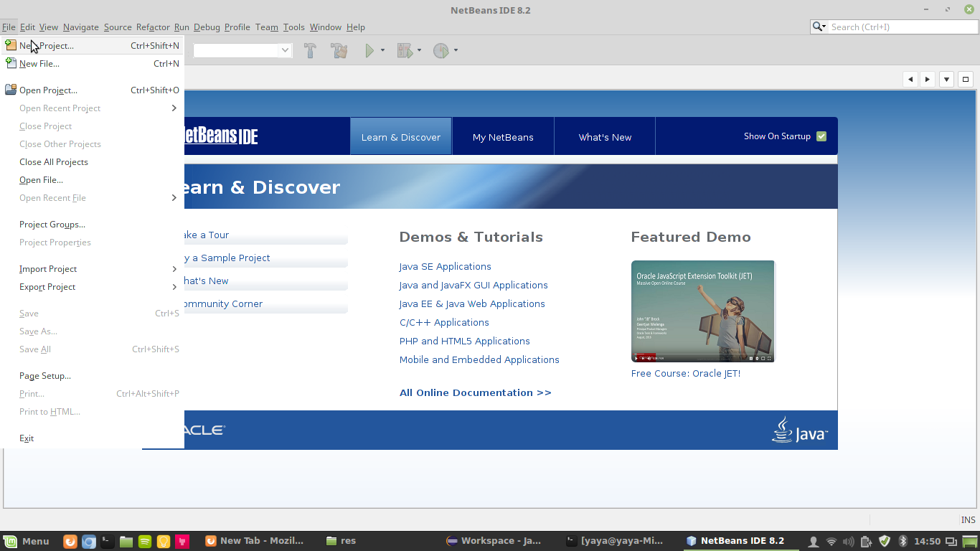Click the Firefox launcher icon in the panel

click(x=70, y=542)
